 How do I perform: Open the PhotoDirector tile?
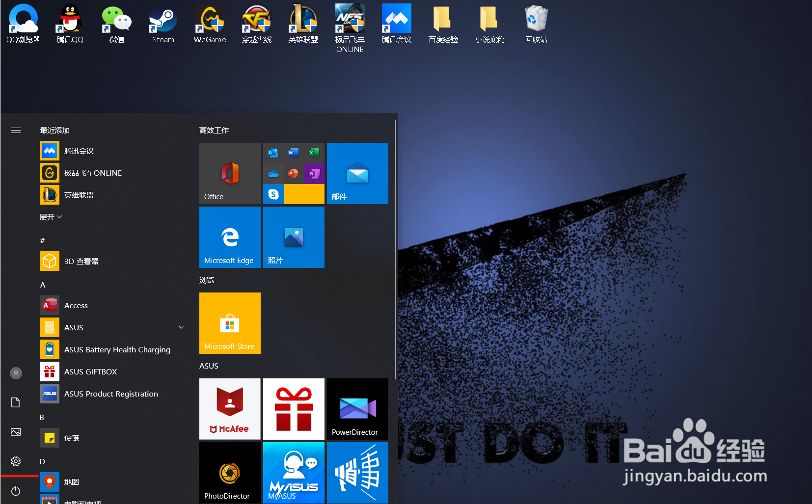tap(230, 473)
